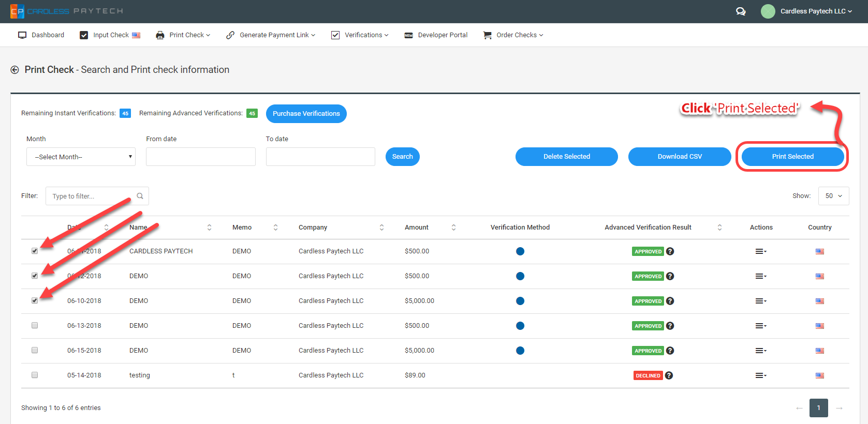
Task: Click the Print Selected button
Action: [793, 157]
